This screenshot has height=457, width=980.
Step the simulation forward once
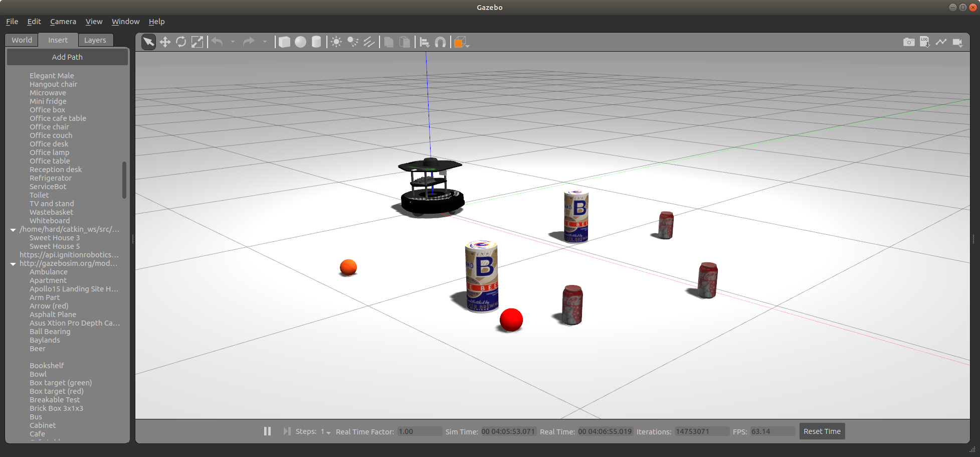coord(287,431)
